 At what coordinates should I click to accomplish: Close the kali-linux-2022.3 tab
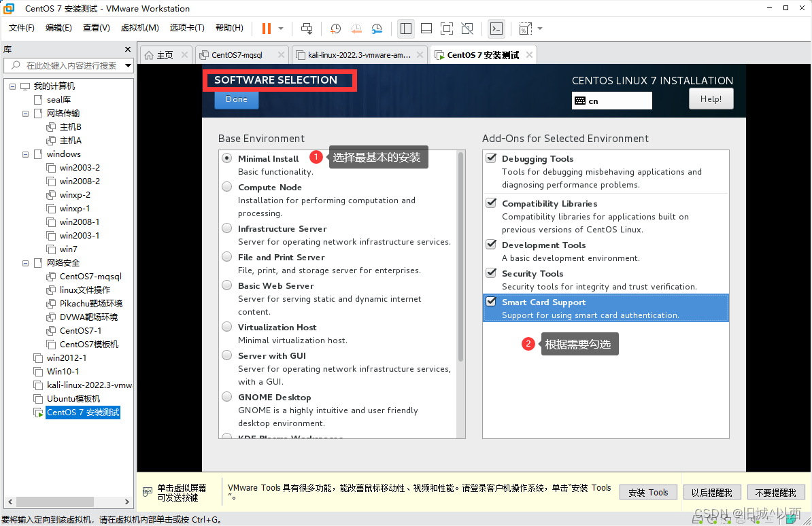pyautogui.click(x=420, y=54)
